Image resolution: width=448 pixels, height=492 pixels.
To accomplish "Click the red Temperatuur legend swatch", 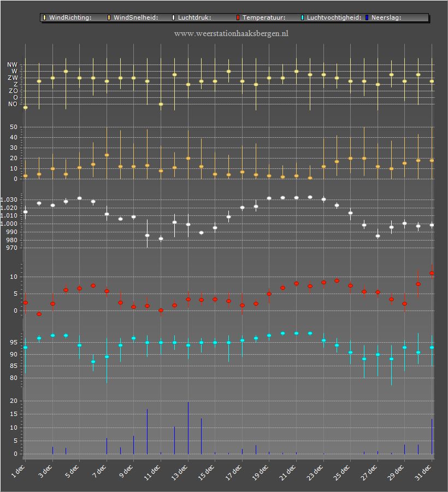I will [238, 17].
